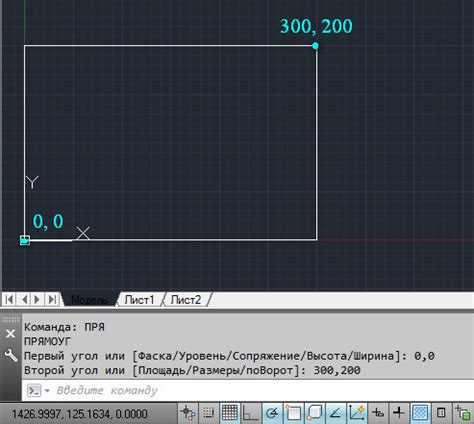Toggle 3D Object Snap icon
This screenshot has width=474, height=424.
pos(314,413)
